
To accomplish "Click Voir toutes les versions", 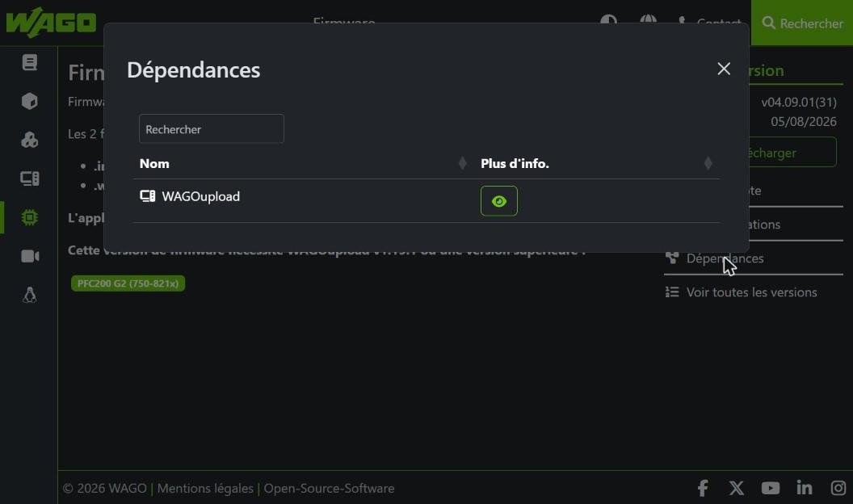I will 751,292.
